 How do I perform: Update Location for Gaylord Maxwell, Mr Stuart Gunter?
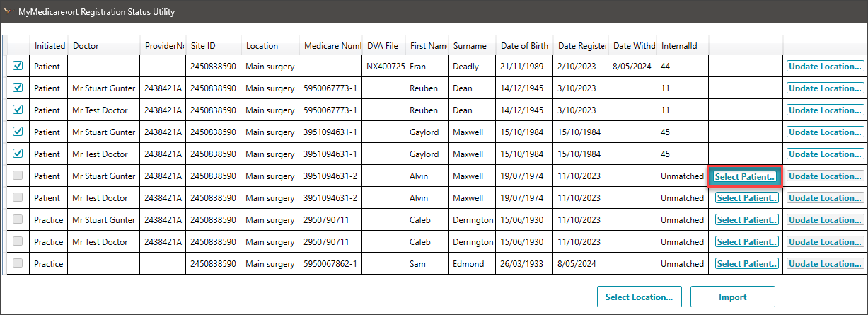point(825,132)
